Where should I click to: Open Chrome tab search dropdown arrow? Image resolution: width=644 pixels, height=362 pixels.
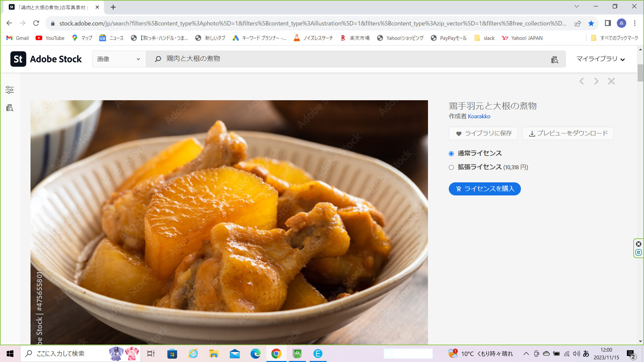point(577,6)
